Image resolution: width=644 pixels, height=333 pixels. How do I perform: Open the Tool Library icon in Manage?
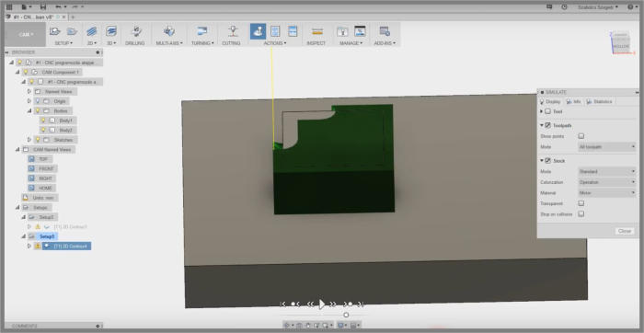pos(342,31)
